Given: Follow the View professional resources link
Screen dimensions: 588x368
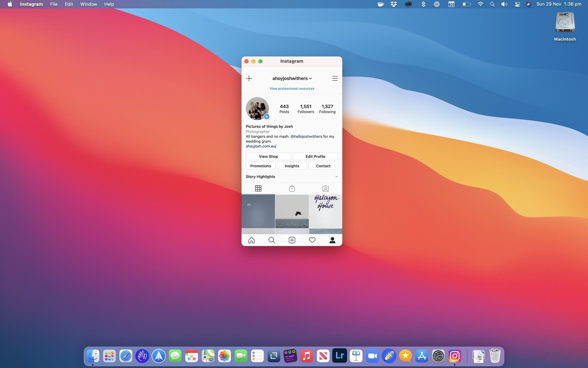Looking at the screenshot, I should (x=292, y=89).
